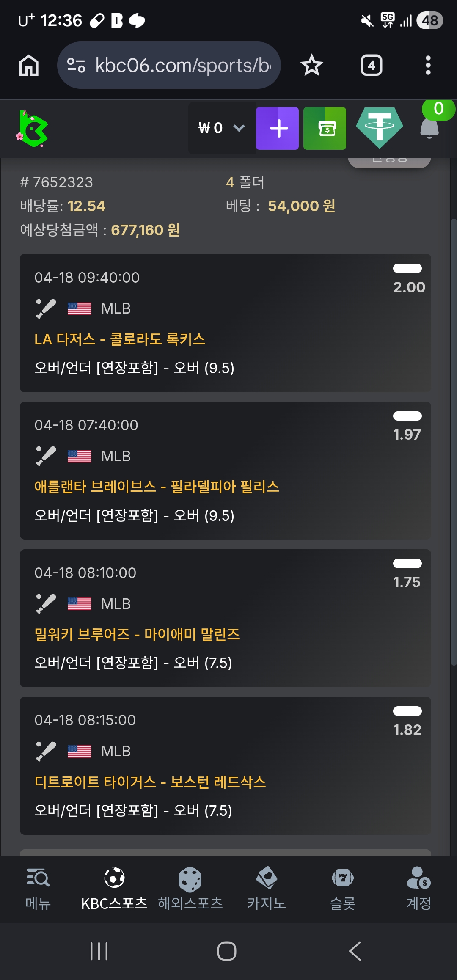Bookmark this page with the star icon
Image resolution: width=457 pixels, height=980 pixels.
pos(312,66)
